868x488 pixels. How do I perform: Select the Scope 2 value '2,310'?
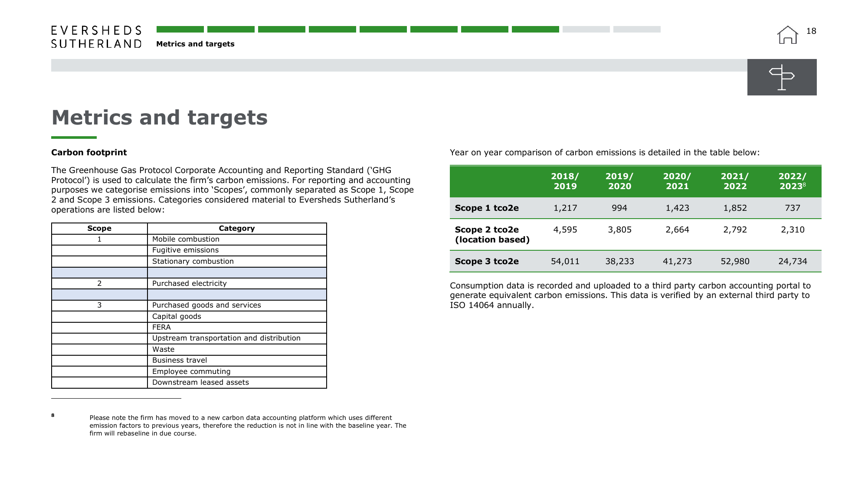[793, 230]
